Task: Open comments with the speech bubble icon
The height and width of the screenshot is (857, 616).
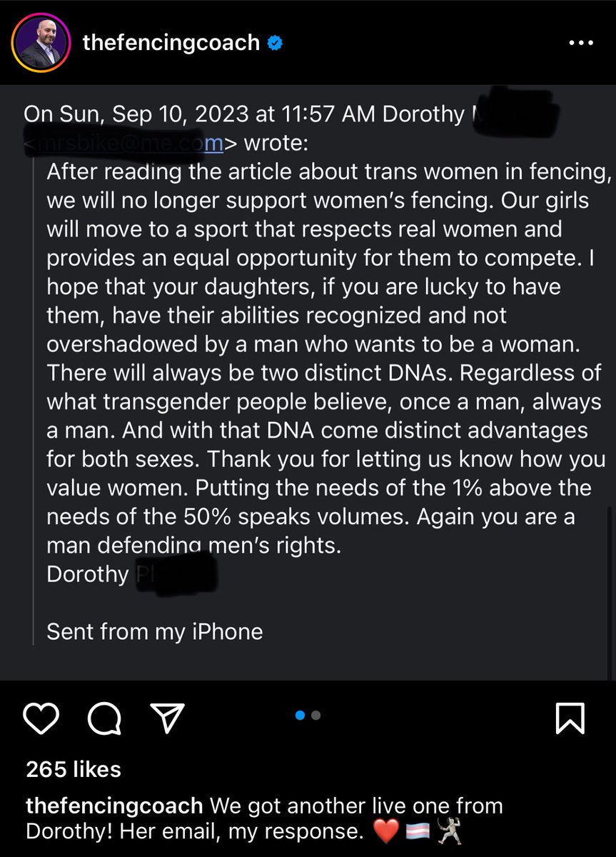Action: [x=104, y=718]
